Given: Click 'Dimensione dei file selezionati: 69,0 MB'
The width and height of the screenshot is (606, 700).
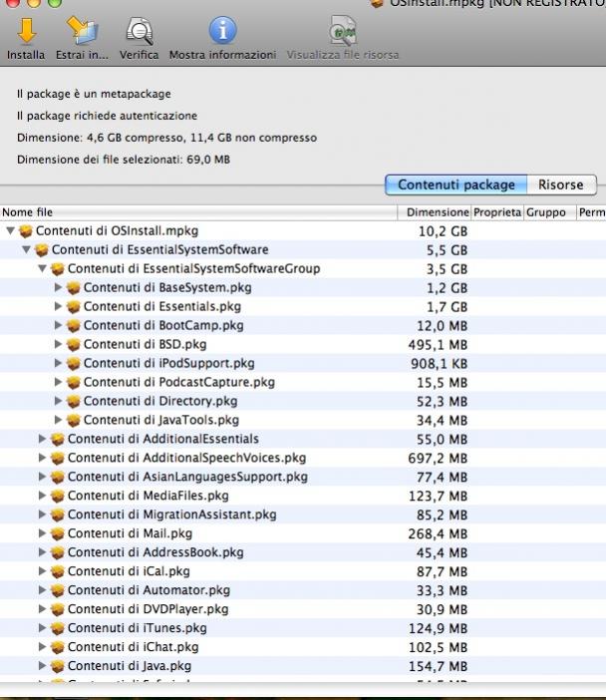Looking at the screenshot, I should 124,160.
